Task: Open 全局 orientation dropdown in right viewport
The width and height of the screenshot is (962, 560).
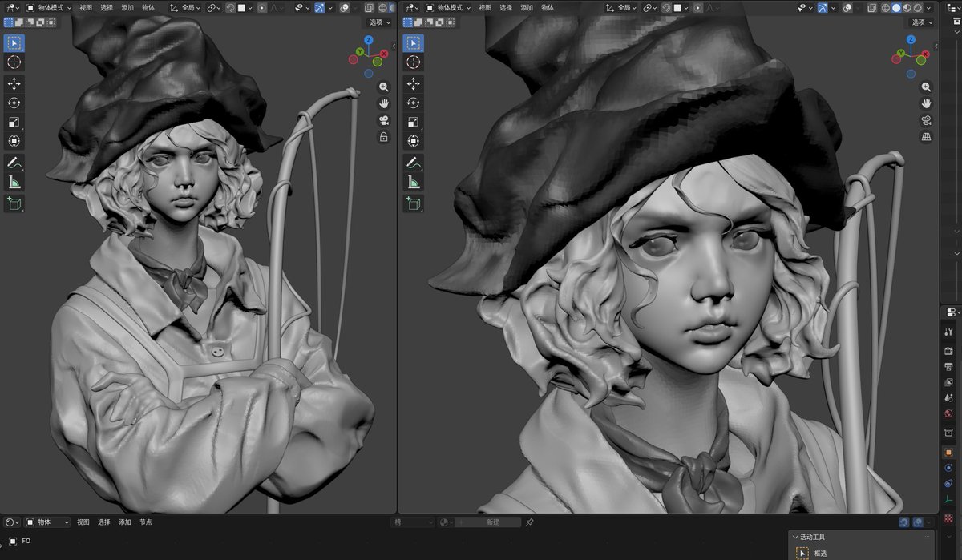Action: coord(622,7)
